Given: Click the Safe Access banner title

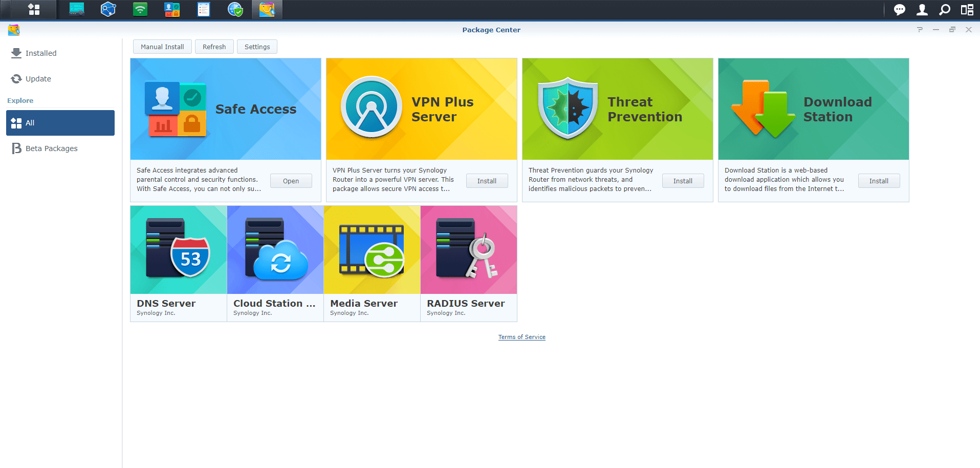Looking at the screenshot, I should [256, 109].
